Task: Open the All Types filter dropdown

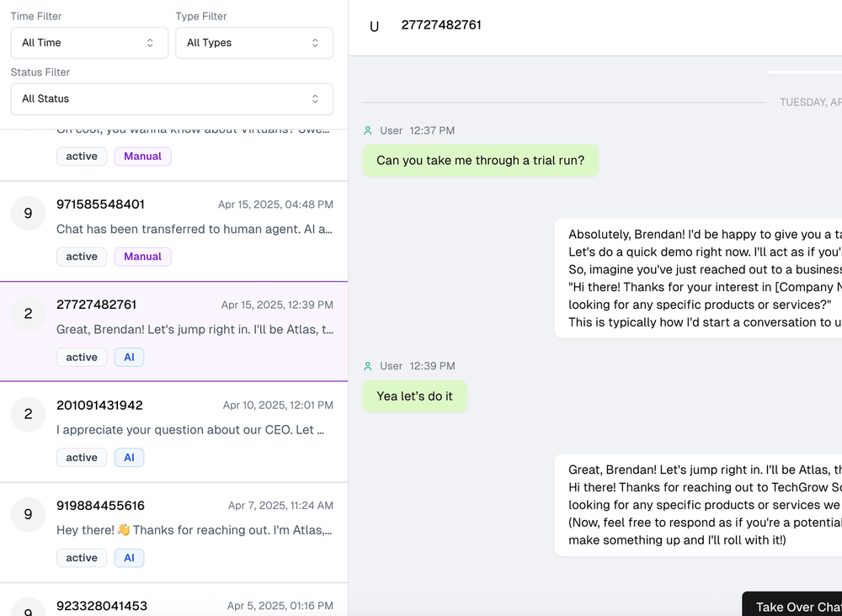Action: [254, 43]
